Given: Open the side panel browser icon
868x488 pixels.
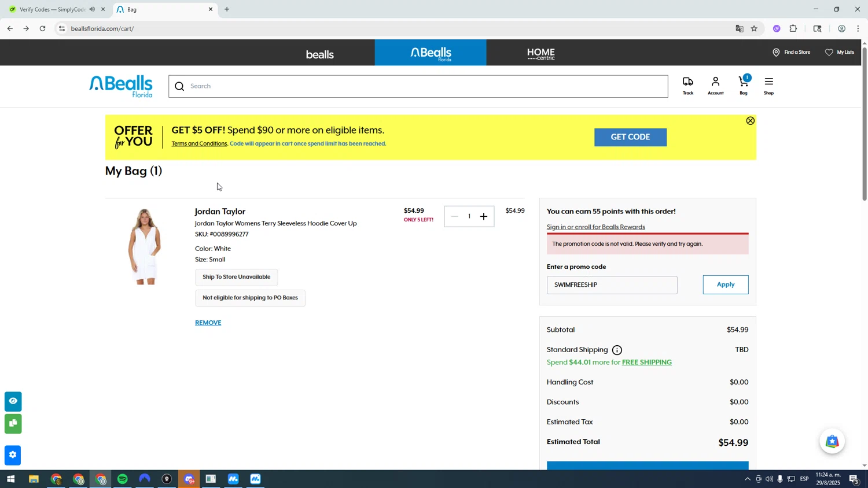Looking at the screenshot, I should point(817,28).
